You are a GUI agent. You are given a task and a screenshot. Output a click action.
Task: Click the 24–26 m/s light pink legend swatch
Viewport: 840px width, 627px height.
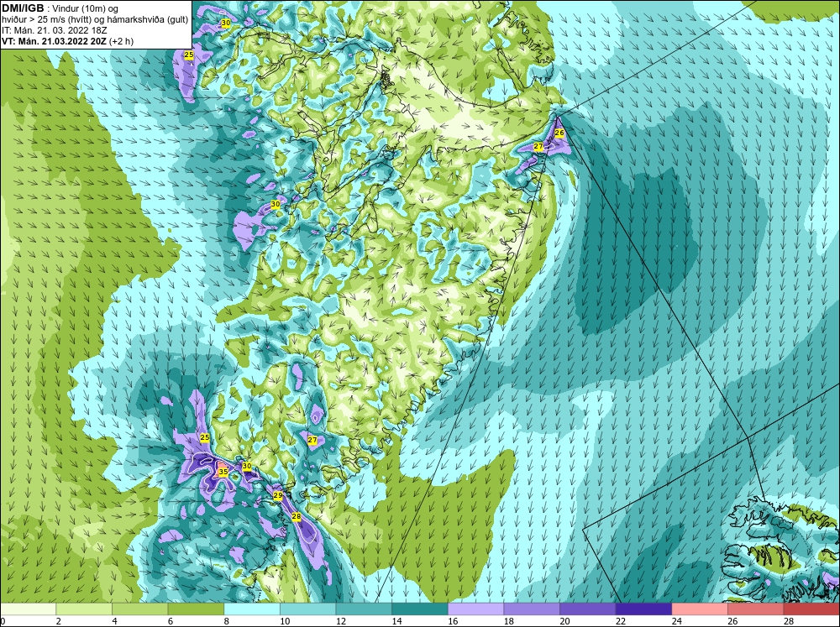pos(700,609)
